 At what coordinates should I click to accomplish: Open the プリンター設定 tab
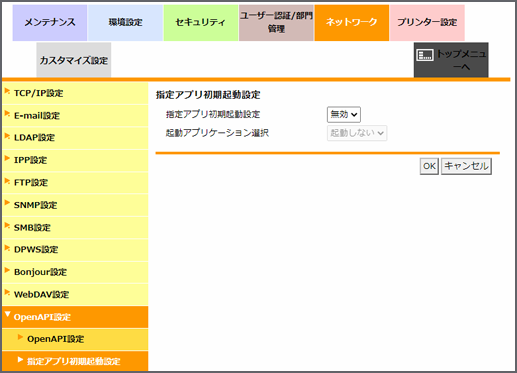tap(427, 23)
